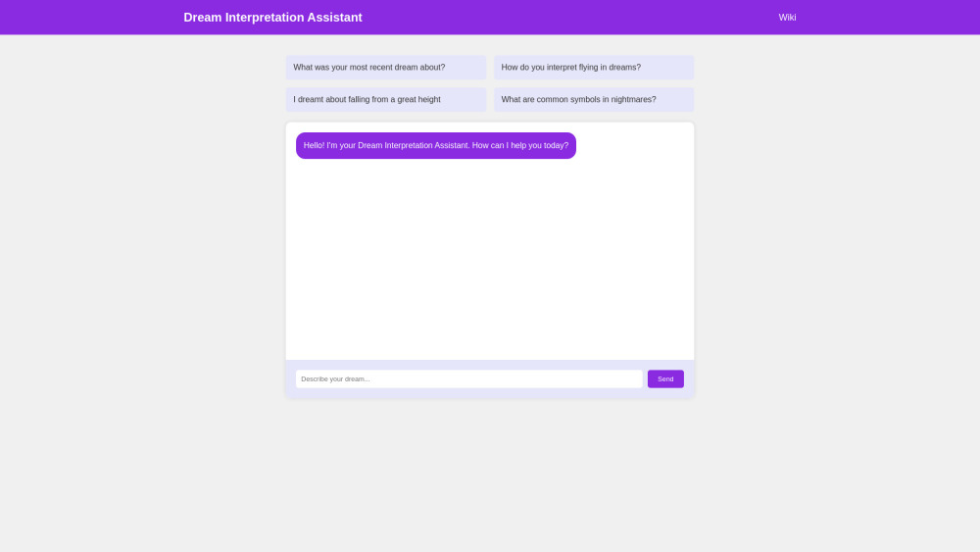The height and width of the screenshot is (552, 980).
Task: Submit the dream message with Send
Action: (665, 378)
